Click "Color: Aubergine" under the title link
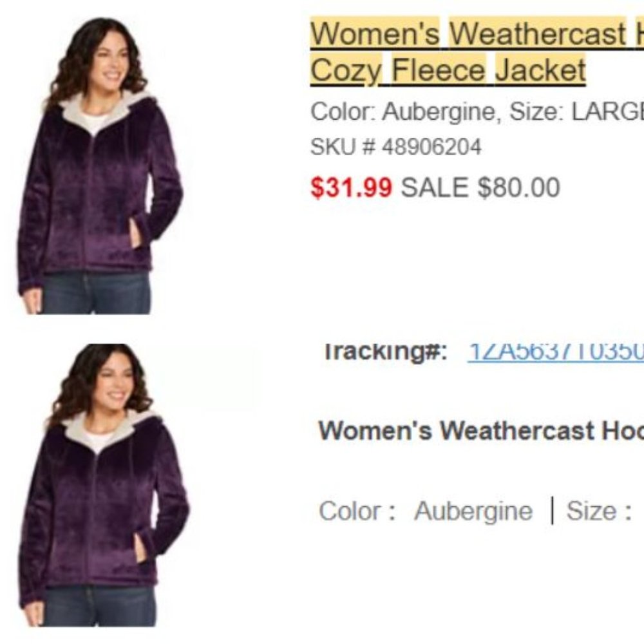 point(406,111)
